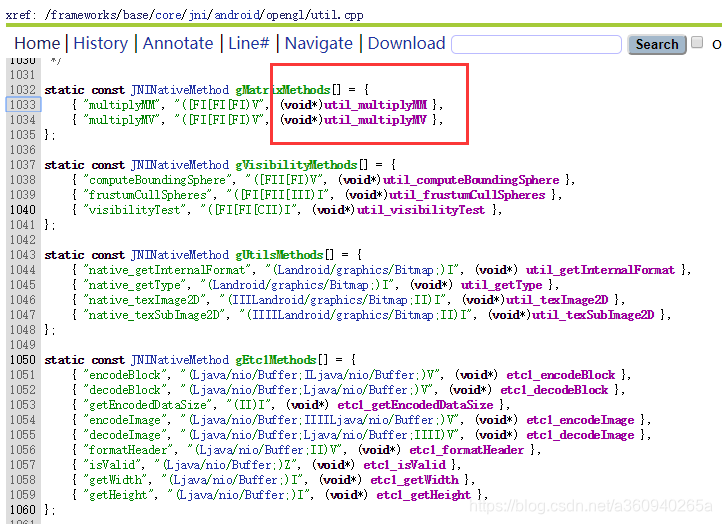The width and height of the screenshot is (722, 524).
Task: Jump to line number 1032
Action: [23, 89]
